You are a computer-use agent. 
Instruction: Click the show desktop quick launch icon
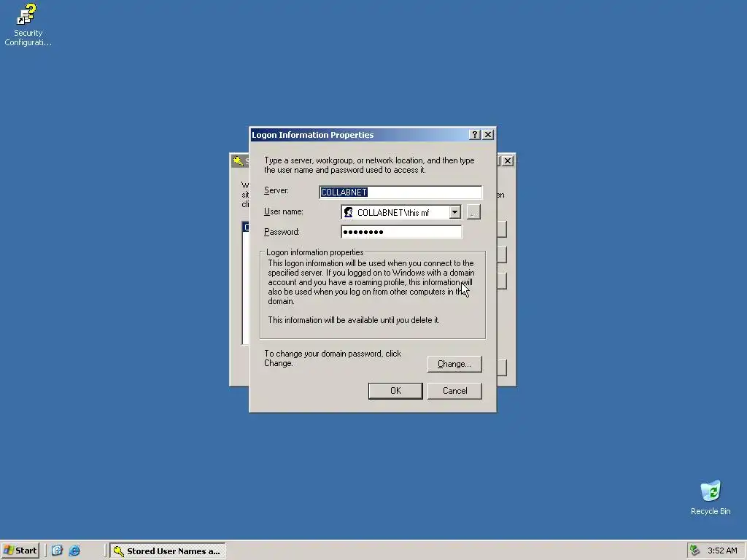click(57, 551)
